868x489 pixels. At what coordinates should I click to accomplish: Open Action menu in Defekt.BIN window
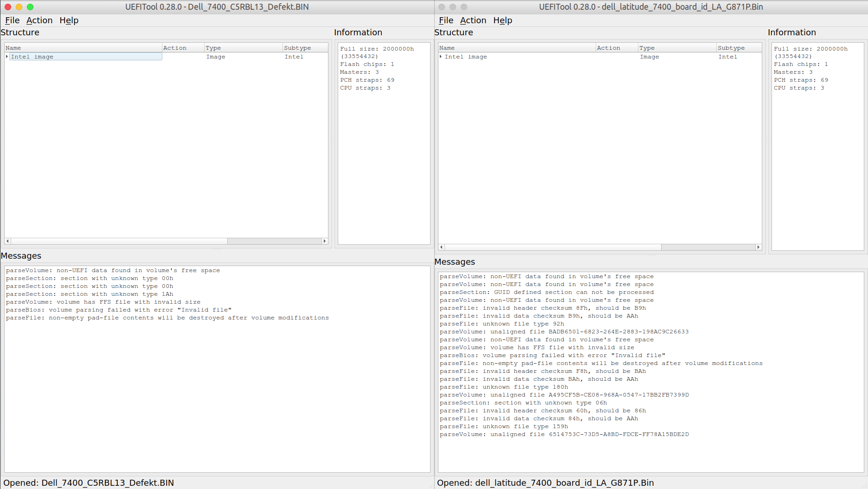pyautogui.click(x=39, y=20)
